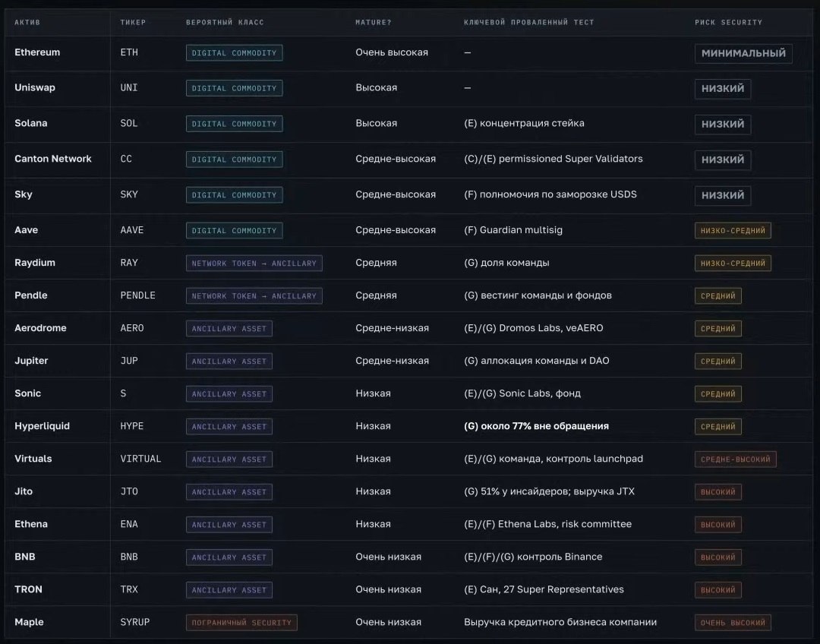Click НИЗКИЙ risk badge in Uniswap row
The height and width of the screenshot is (644, 820).
pyautogui.click(x=723, y=89)
